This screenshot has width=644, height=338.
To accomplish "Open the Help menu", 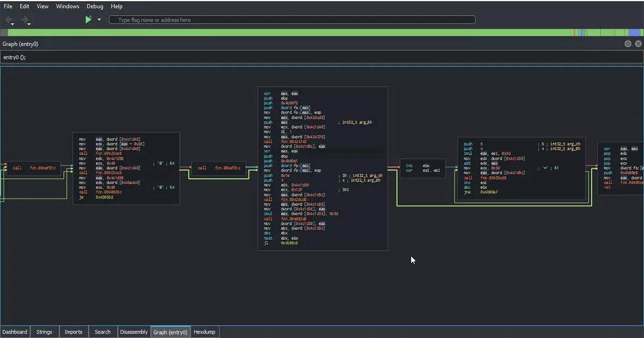I will click(116, 6).
